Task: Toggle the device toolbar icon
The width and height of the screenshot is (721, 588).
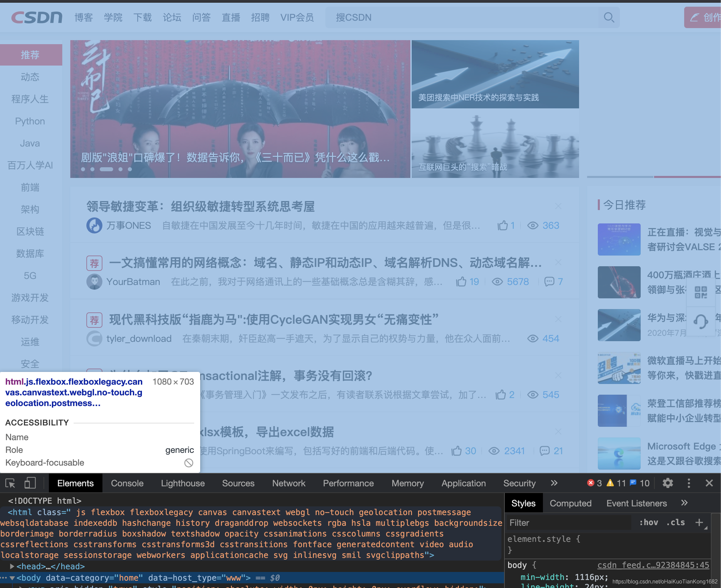Action: (30, 483)
